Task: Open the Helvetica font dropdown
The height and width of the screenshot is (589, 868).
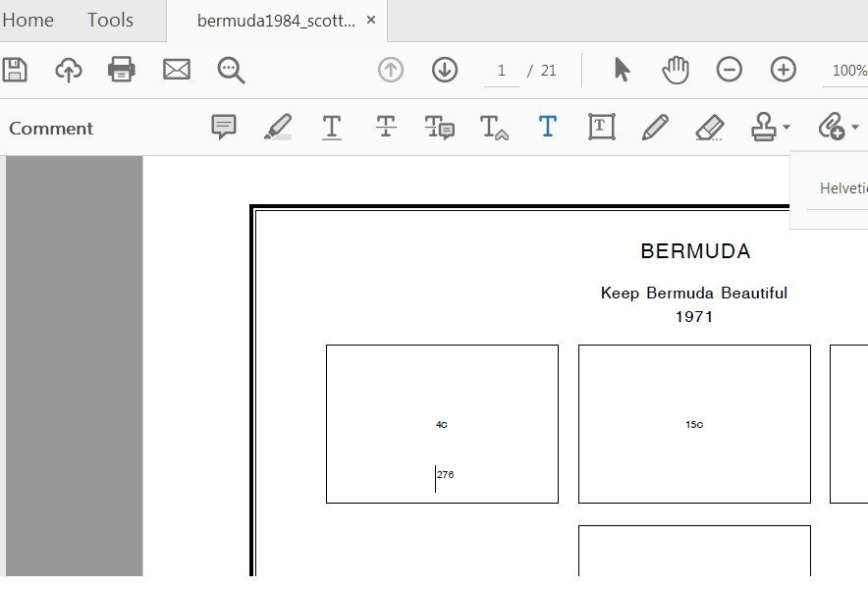Action: click(842, 188)
